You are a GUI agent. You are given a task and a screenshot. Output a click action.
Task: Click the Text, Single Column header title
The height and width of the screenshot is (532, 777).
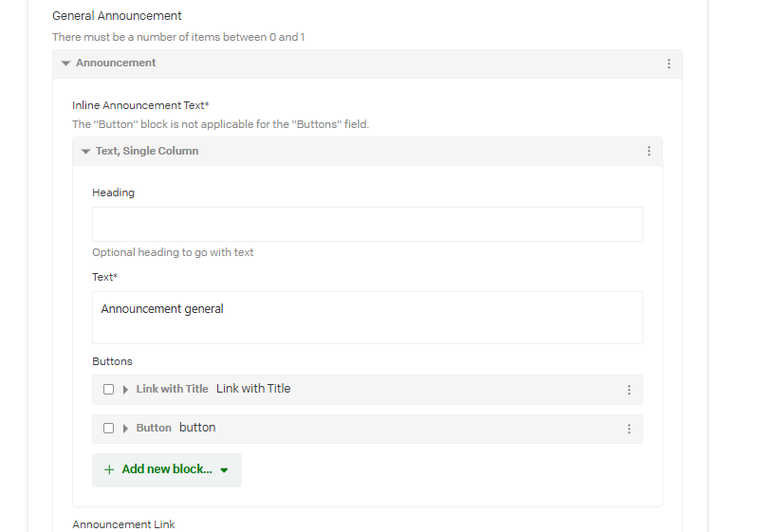pos(147,151)
